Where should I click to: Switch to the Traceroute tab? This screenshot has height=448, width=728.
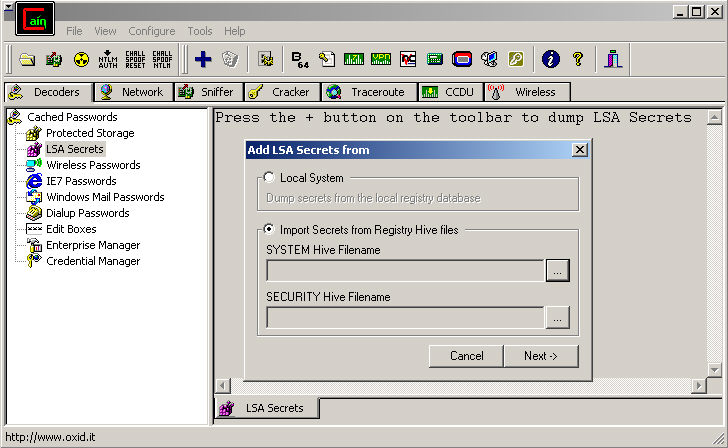(369, 92)
